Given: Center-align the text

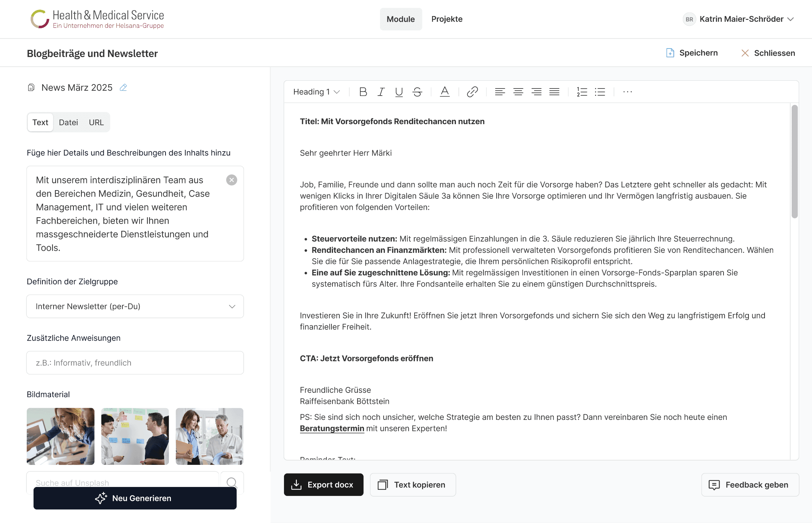Looking at the screenshot, I should click(x=518, y=92).
